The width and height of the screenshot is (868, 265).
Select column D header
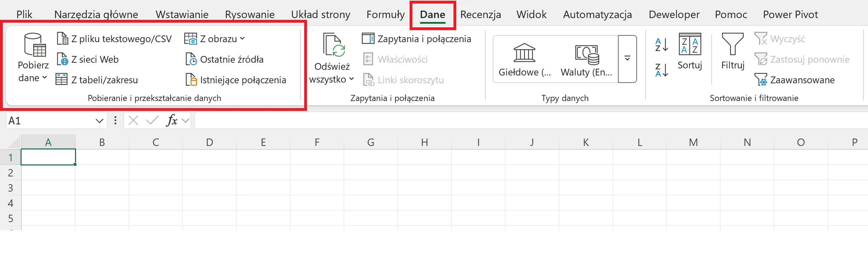209,142
